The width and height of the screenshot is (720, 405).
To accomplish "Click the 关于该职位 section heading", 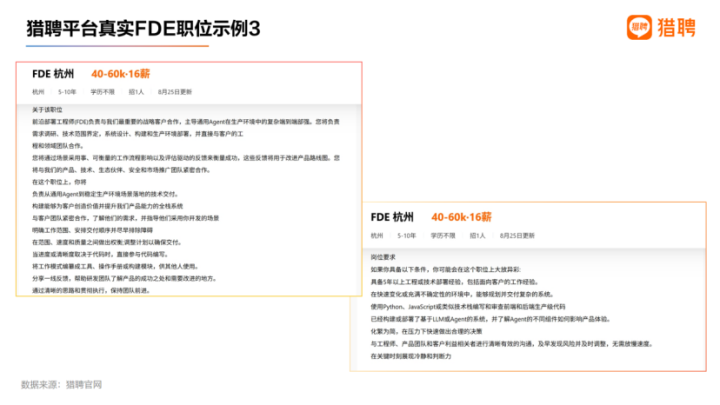I will [47, 110].
